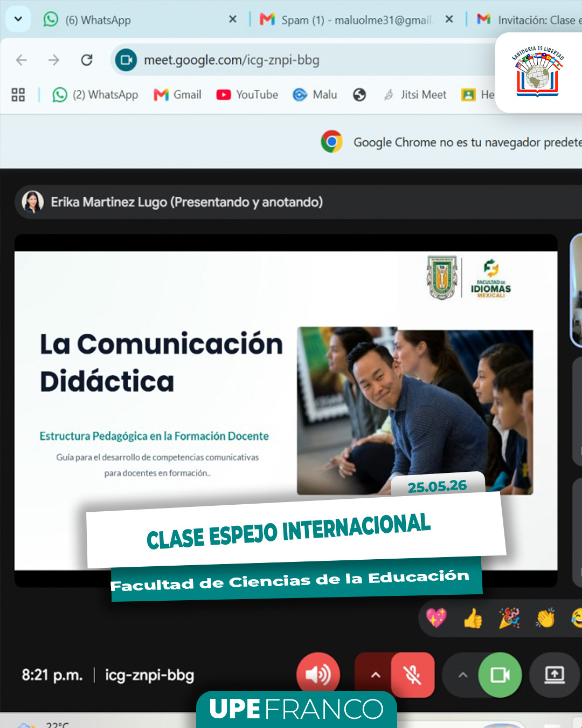
Task: Reload the Google Meet page
Action: tap(87, 60)
